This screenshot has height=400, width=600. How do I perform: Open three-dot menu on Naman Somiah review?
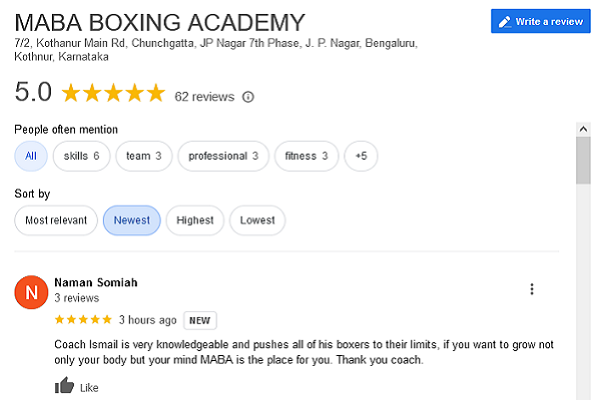[x=532, y=289]
